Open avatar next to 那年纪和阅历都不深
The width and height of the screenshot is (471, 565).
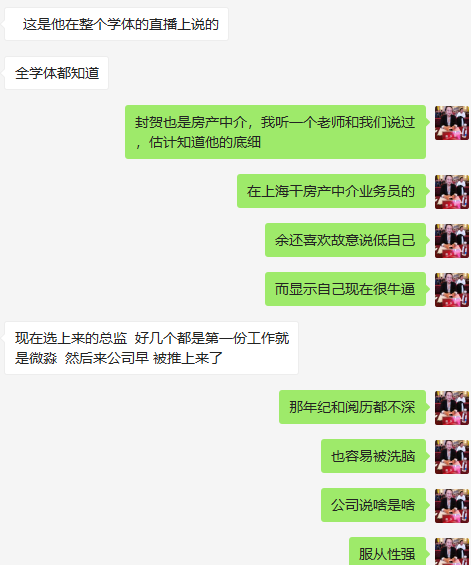pos(452,408)
